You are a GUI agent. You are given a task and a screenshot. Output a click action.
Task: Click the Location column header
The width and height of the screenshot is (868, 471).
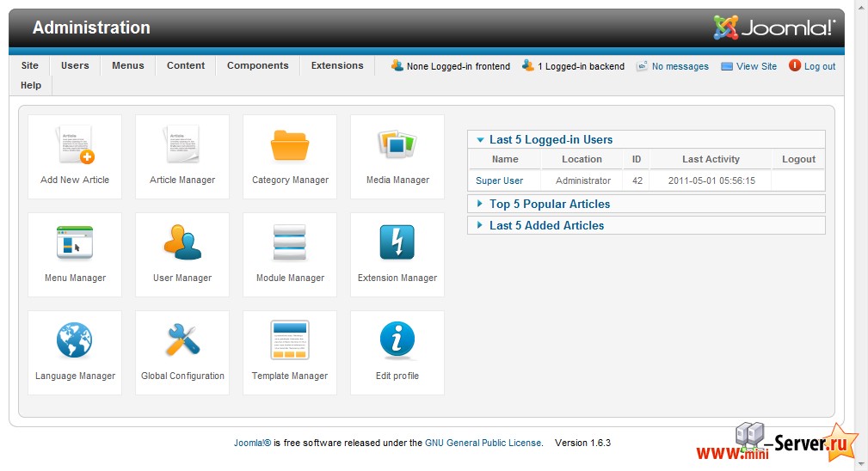(582, 159)
